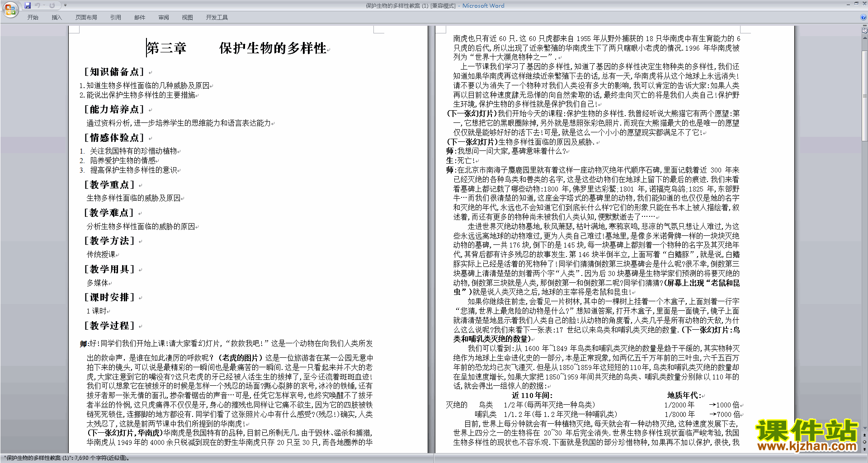Open the 开始 ribbon tab
Image resolution: width=868 pixels, height=463 pixels.
tap(33, 18)
